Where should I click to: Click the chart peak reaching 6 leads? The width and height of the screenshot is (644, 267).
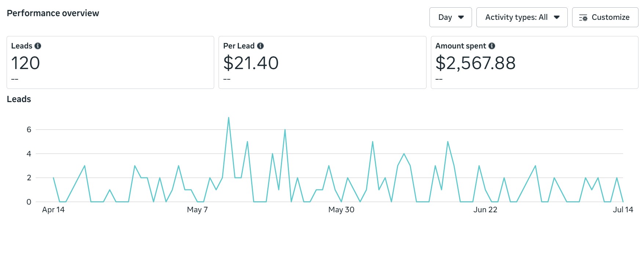point(285,130)
